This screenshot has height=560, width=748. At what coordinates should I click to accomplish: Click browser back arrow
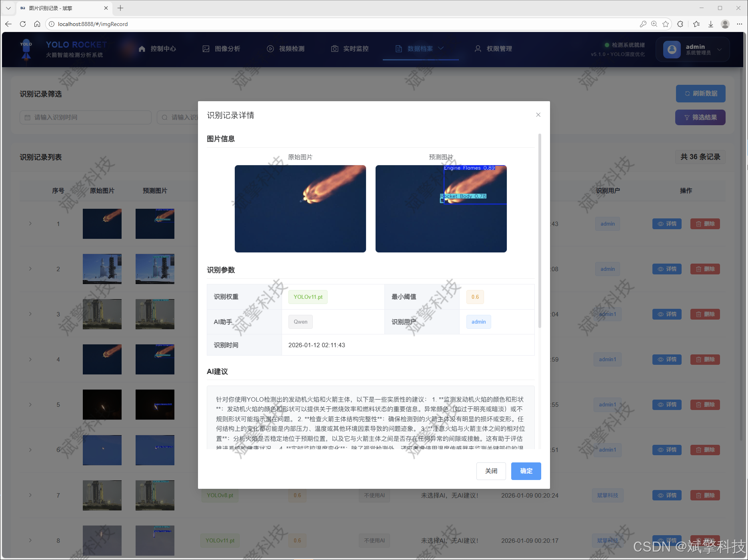[8, 24]
